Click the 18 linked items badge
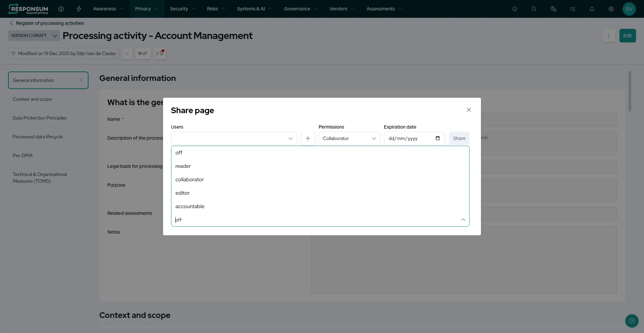 pos(143,53)
